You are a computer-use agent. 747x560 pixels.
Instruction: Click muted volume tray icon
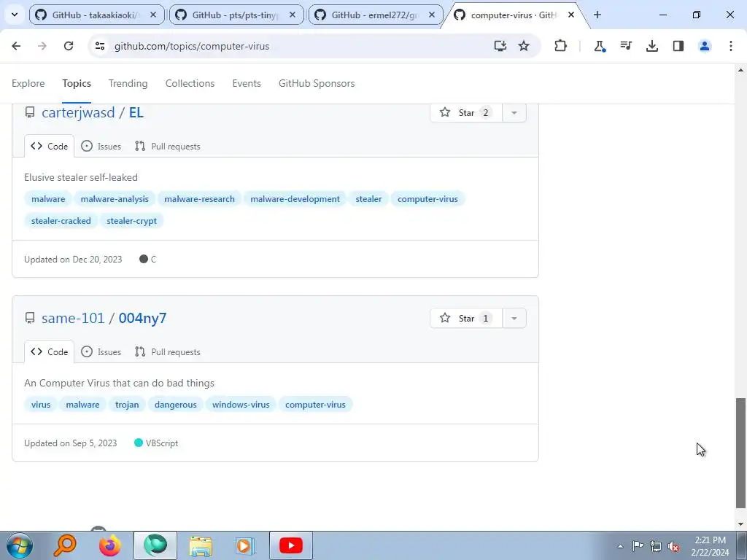[673, 546]
